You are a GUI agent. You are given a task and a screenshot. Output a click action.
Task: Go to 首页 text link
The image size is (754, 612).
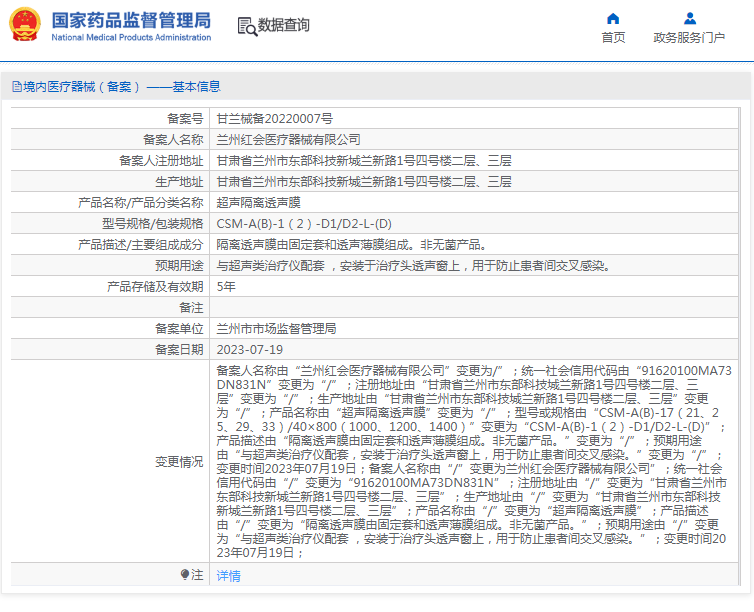(x=613, y=37)
